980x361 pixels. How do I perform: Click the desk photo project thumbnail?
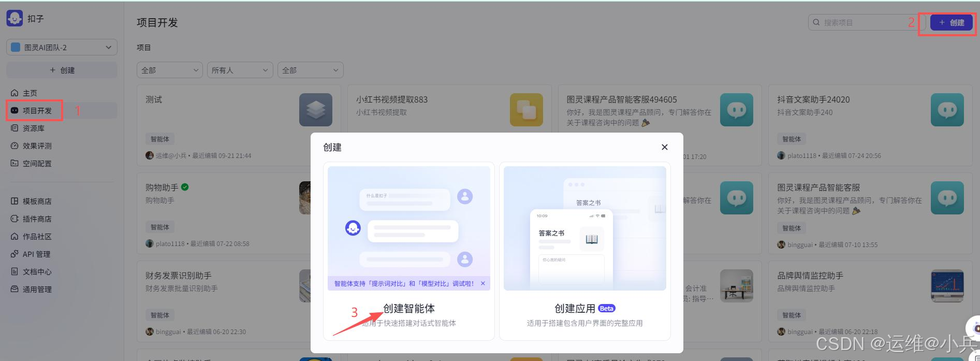click(737, 286)
